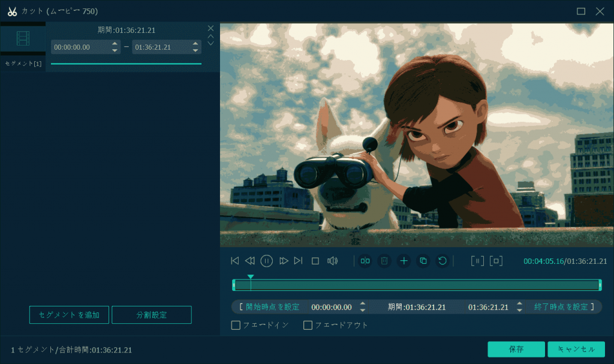
Task: Decrease the Segment 1 start time
Action: point(115,50)
